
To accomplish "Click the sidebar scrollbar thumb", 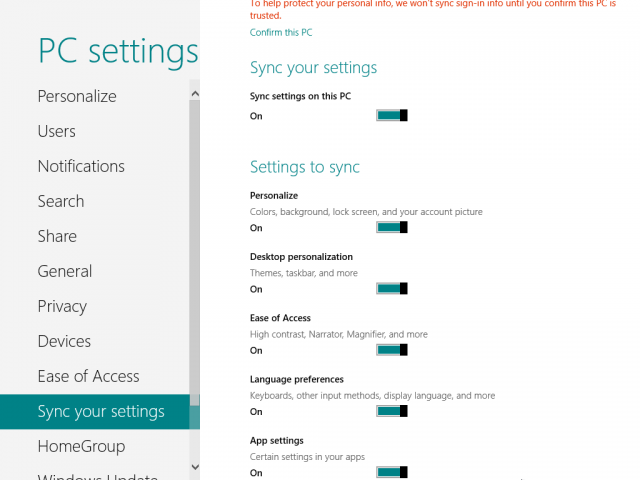I will pos(195,253).
